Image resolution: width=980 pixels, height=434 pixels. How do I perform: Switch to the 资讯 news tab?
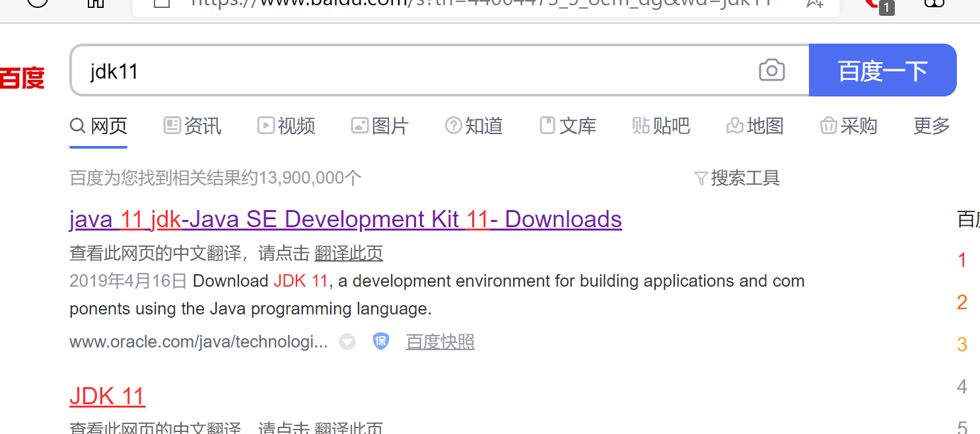point(193,126)
